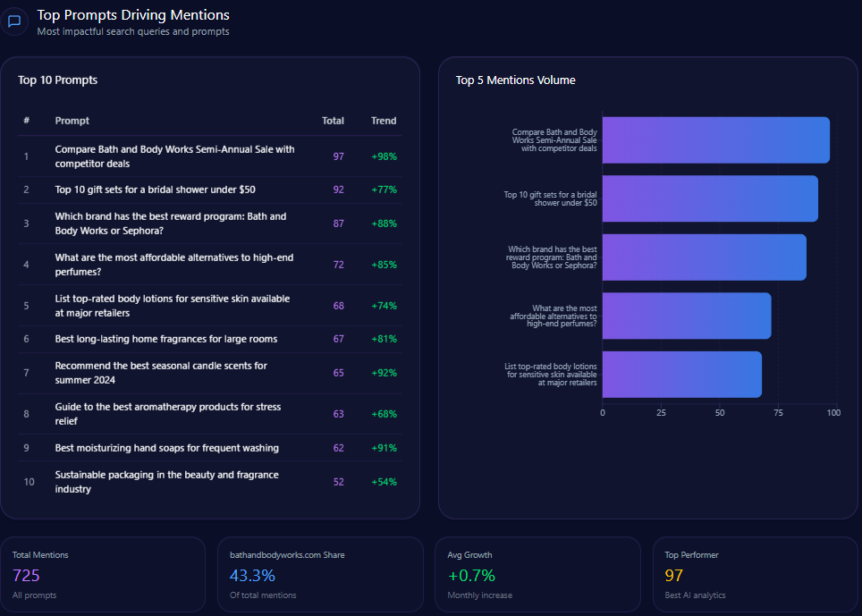Select the bridal shower bar in the chart
The width and height of the screenshot is (862, 616).
click(710, 198)
